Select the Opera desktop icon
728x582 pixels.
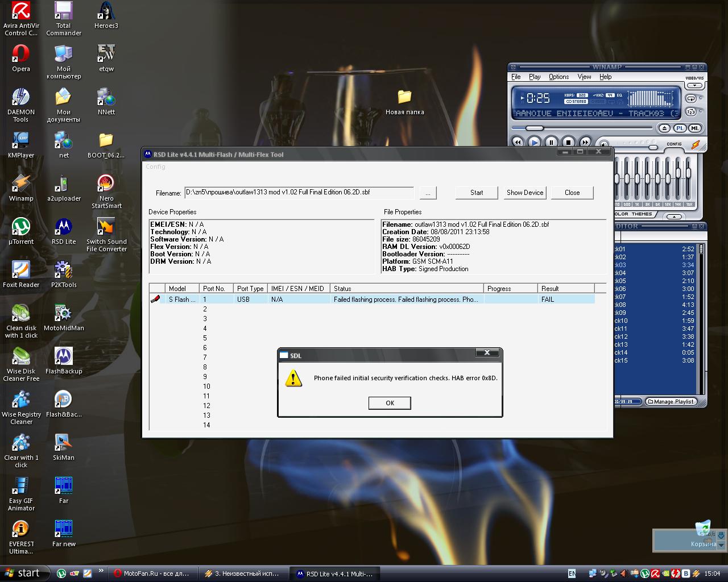[x=21, y=58]
